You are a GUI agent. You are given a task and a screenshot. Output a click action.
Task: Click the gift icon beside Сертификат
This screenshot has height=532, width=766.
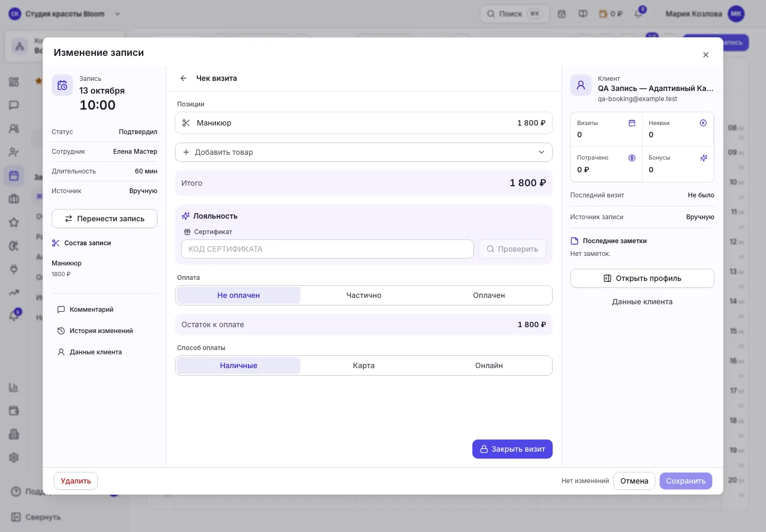pyautogui.click(x=187, y=232)
